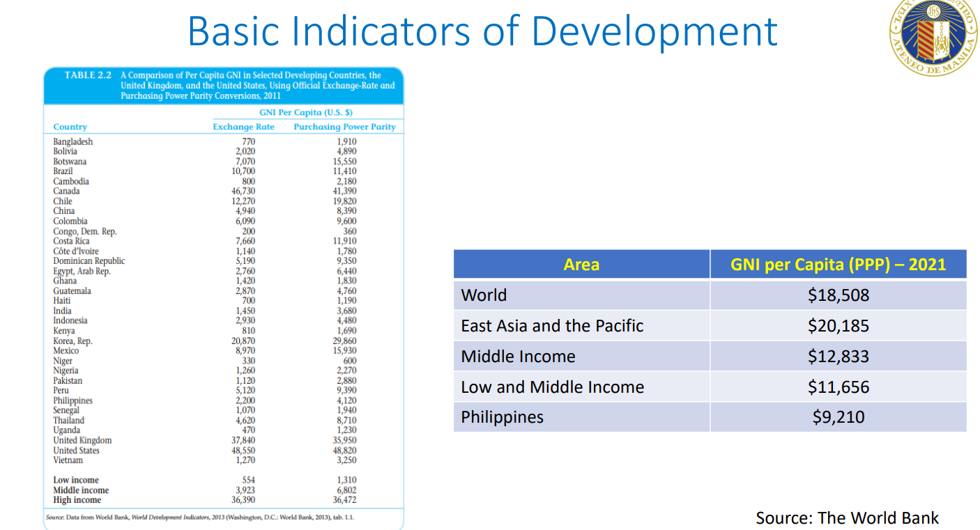Click 'United States' in the country list
Image resolution: width=980 pixels, height=530 pixels.
coord(76,451)
